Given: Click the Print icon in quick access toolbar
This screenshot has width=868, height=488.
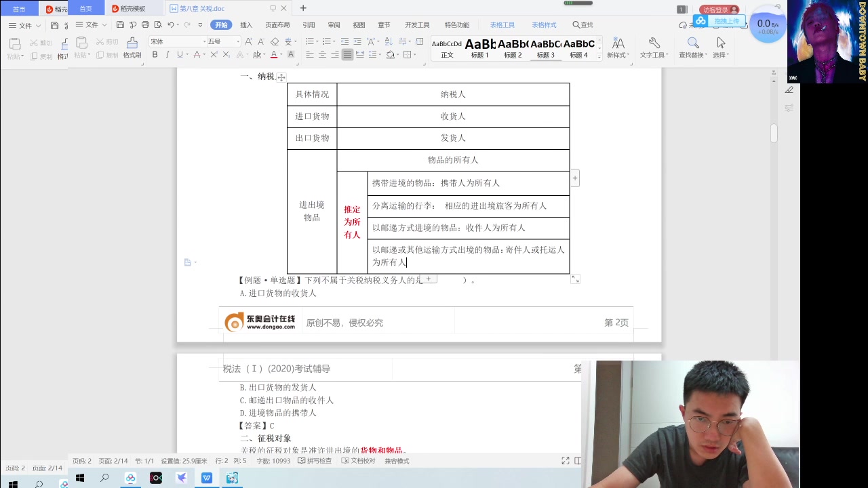Looking at the screenshot, I should coord(145,25).
